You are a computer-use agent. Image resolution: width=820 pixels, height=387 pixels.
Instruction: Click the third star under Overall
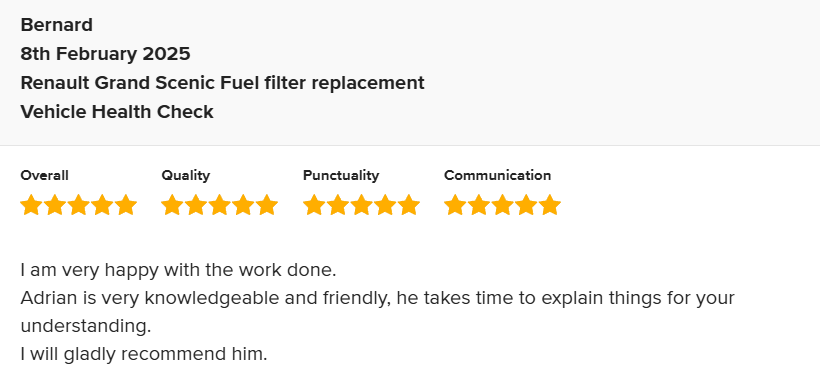[78, 205]
